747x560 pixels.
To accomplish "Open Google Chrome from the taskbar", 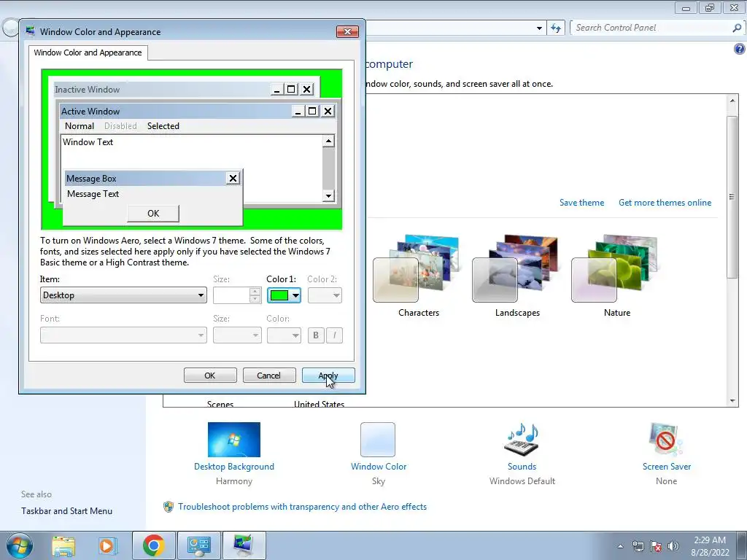I will [x=153, y=545].
